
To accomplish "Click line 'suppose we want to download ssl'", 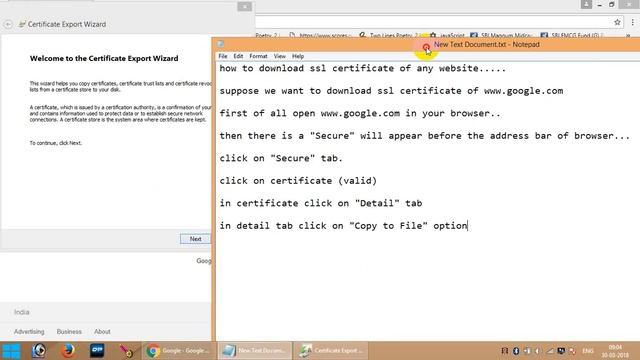I will click(391, 91).
